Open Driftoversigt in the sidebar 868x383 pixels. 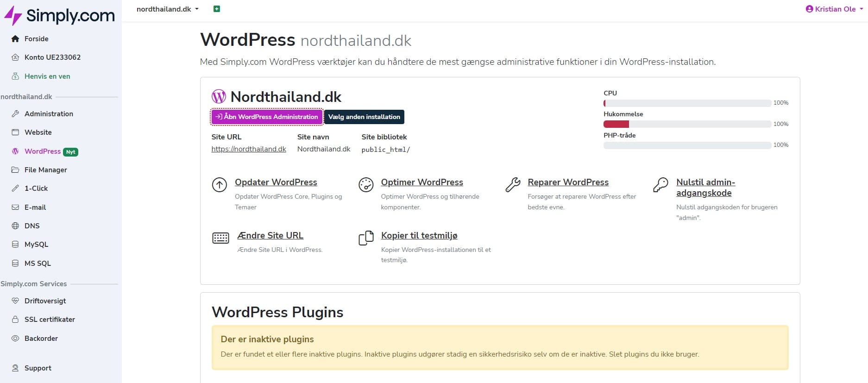tap(45, 301)
